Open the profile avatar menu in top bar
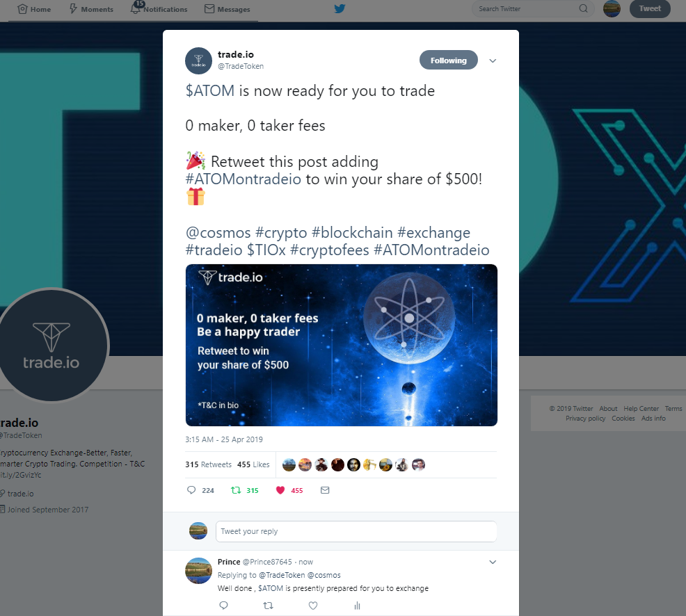The image size is (686, 616). tap(612, 9)
